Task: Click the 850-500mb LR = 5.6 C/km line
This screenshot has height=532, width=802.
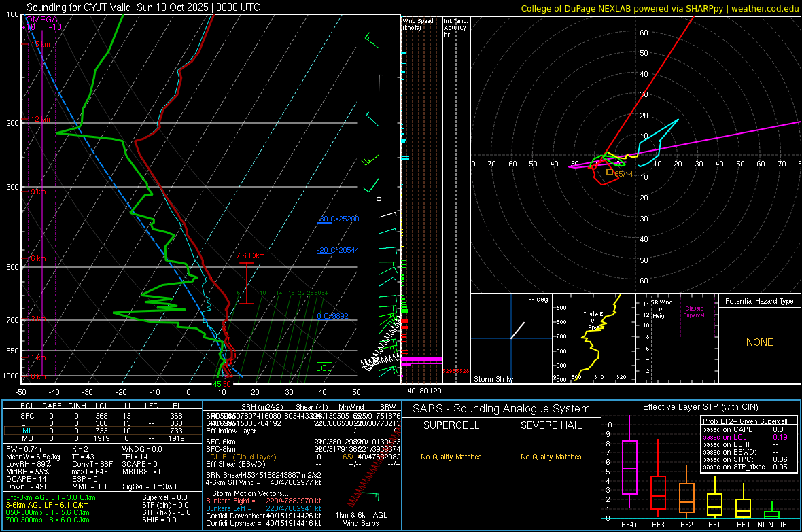Action: [x=48, y=512]
